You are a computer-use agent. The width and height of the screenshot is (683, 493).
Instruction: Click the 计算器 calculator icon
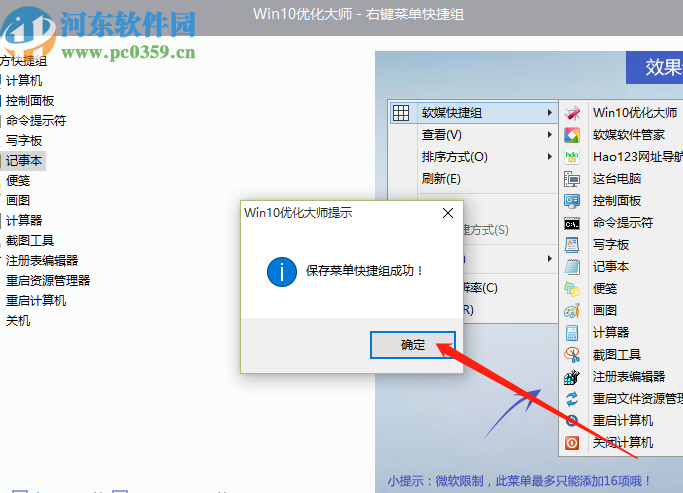pyautogui.click(x=572, y=333)
